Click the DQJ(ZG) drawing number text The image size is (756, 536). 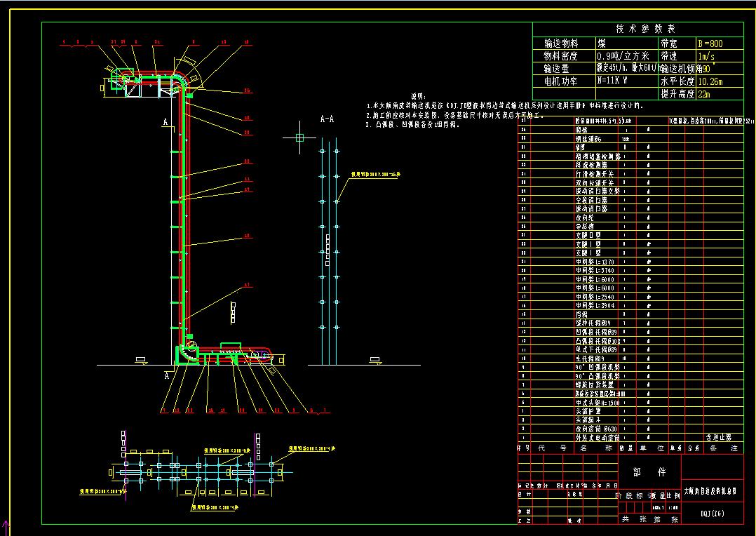tap(712, 514)
